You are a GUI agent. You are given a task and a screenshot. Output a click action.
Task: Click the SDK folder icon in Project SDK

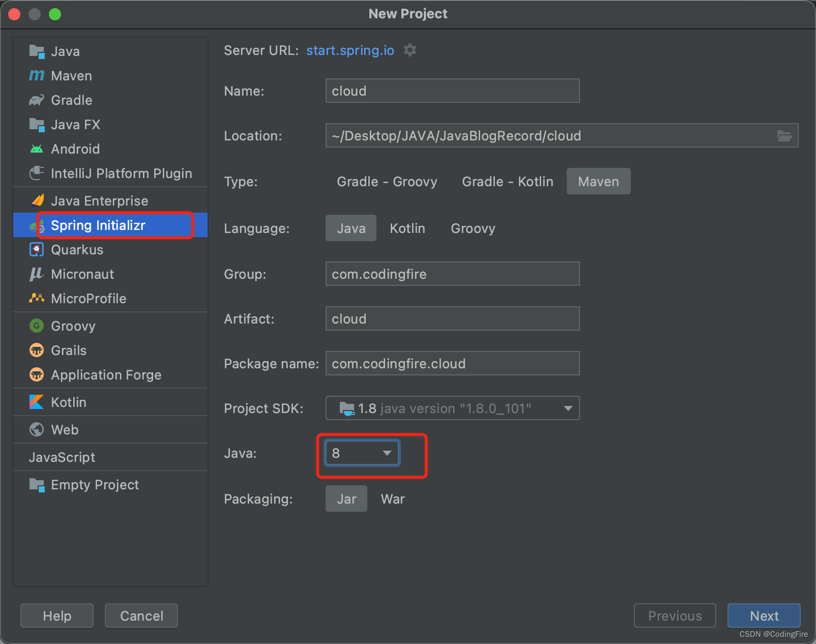pyautogui.click(x=347, y=408)
